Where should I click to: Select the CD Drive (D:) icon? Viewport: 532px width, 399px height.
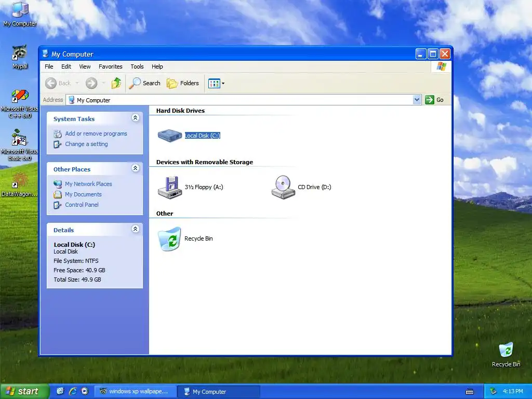click(283, 187)
